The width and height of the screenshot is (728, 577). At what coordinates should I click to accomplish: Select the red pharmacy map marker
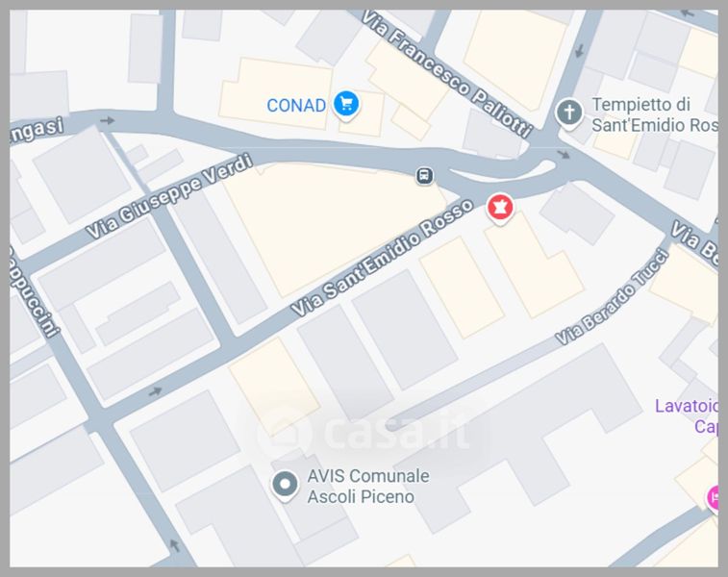500,209
